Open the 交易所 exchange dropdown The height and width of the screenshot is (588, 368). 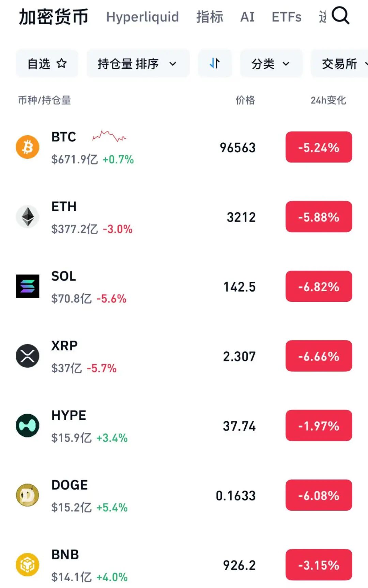pos(341,63)
